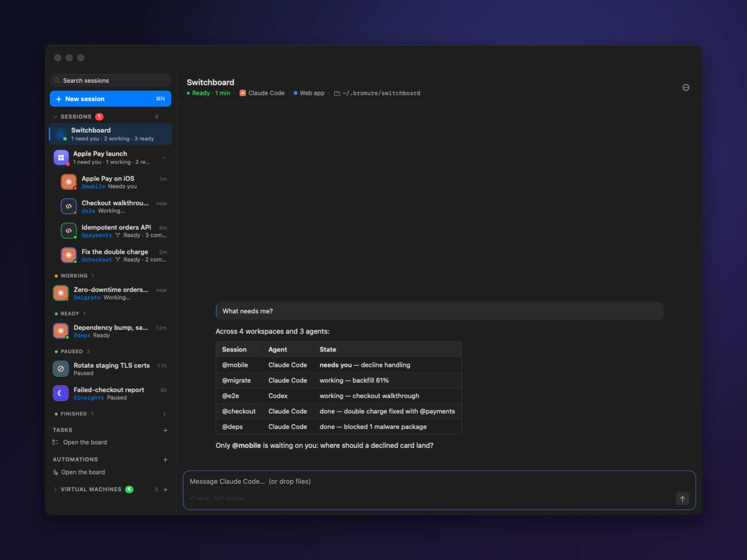Click the Switchboard session icon
This screenshot has height=560, width=747.
click(60, 134)
